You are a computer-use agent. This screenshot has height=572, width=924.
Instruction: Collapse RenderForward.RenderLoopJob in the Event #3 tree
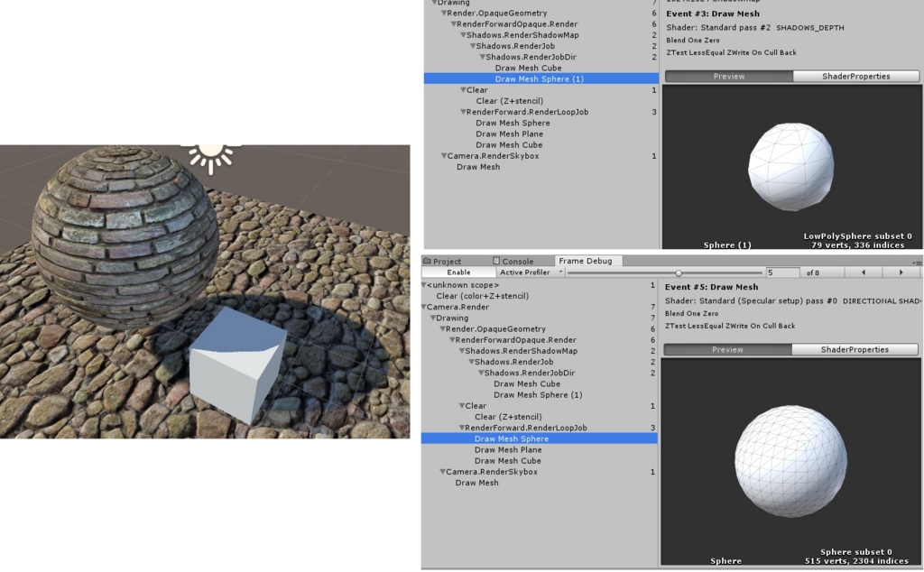pyautogui.click(x=463, y=112)
